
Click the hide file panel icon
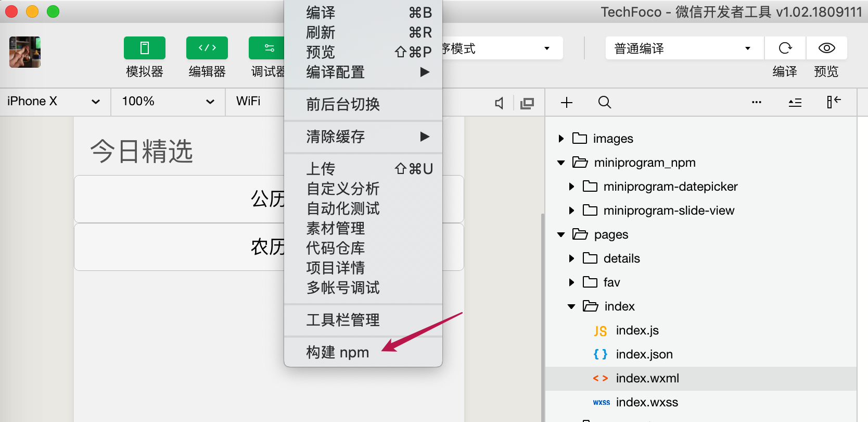(x=834, y=102)
